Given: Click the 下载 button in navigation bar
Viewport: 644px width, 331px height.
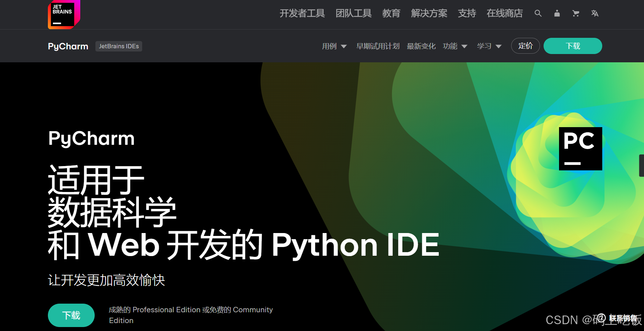Looking at the screenshot, I should (573, 46).
